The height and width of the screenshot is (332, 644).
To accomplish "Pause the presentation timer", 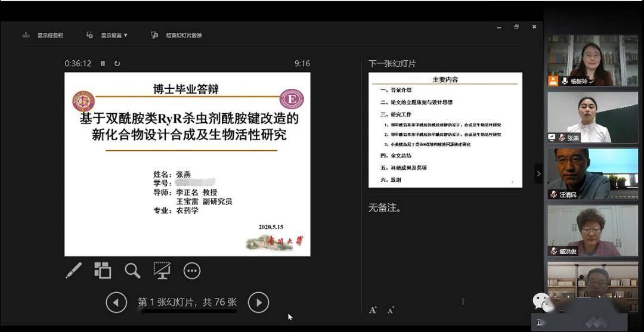I will click(x=103, y=63).
